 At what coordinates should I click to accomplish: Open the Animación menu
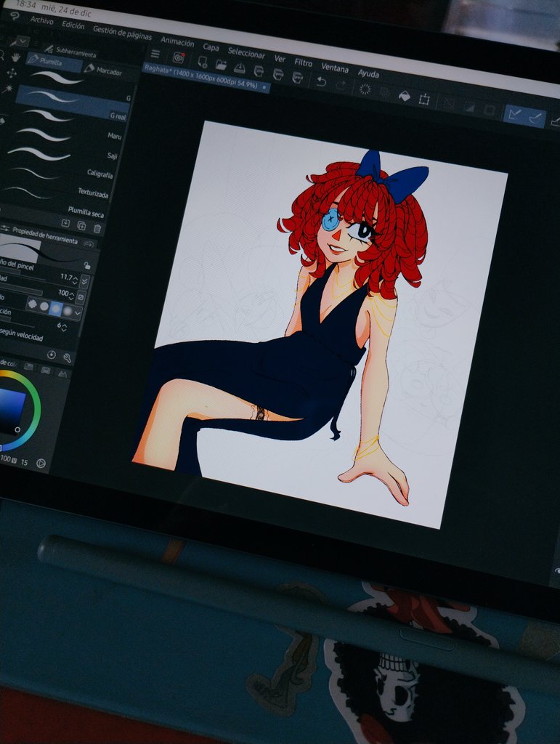point(177,41)
